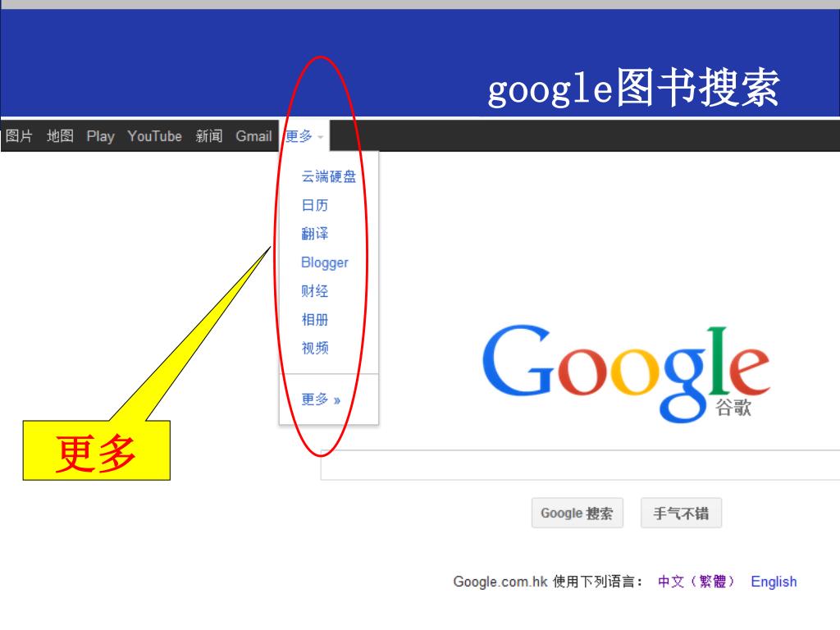The image size is (840, 630).
Task: Open 相册 in the dropdown menu
Action: (315, 320)
